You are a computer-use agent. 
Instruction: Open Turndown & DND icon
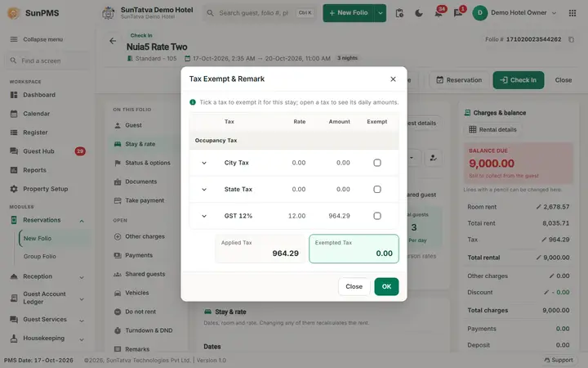pyautogui.click(x=118, y=330)
